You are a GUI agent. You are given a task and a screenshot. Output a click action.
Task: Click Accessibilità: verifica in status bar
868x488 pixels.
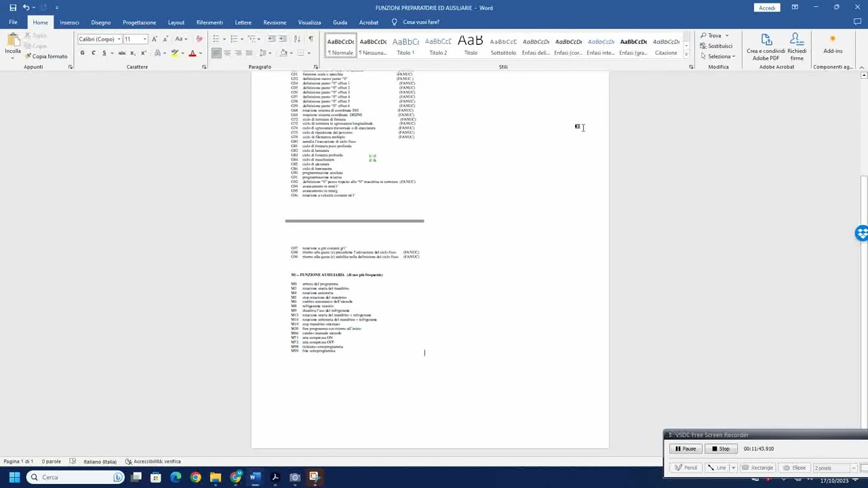pos(153,462)
